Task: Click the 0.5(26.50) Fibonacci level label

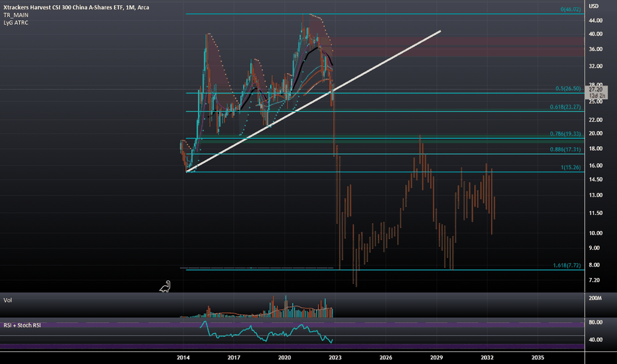Action: pos(568,89)
